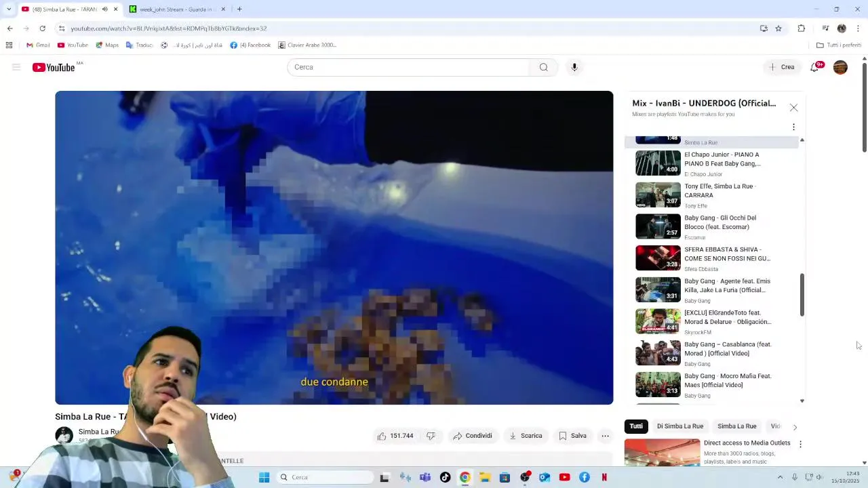Click the playlist panel scrollbar thumb

pyautogui.click(x=802, y=295)
